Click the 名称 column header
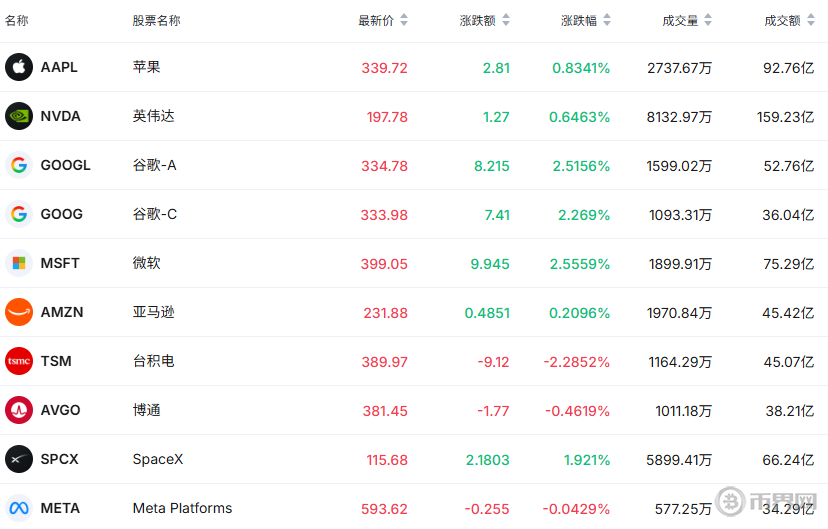828x529 pixels. (16, 21)
